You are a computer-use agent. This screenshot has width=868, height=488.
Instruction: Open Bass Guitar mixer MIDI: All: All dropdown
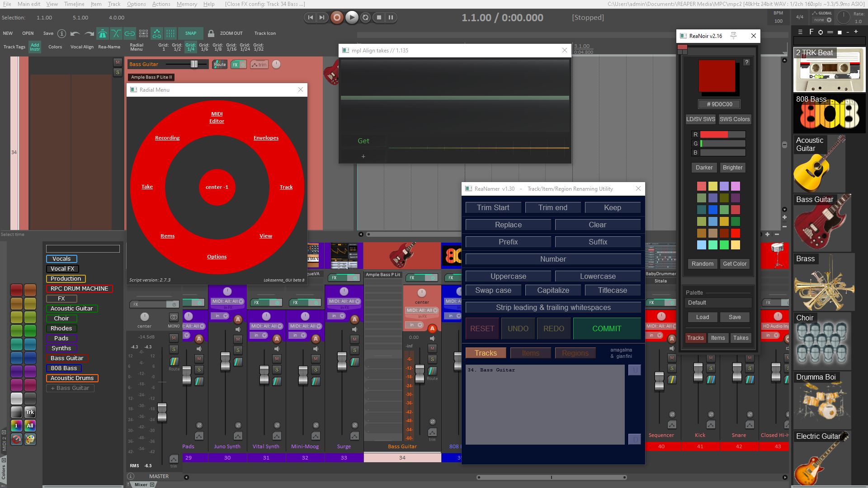pyautogui.click(x=422, y=310)
